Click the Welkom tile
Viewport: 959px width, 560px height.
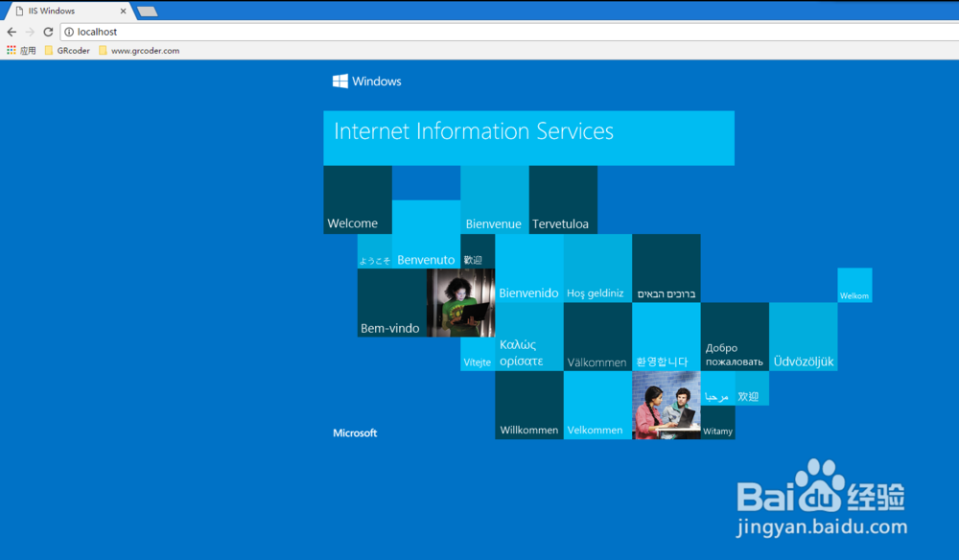pos(854,285)
